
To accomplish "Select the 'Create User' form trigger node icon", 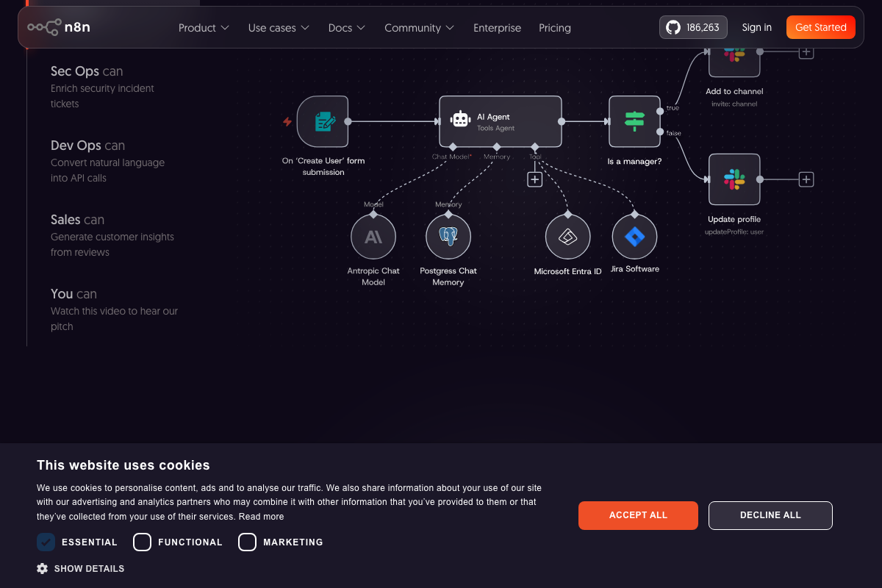I will (323, 121).
